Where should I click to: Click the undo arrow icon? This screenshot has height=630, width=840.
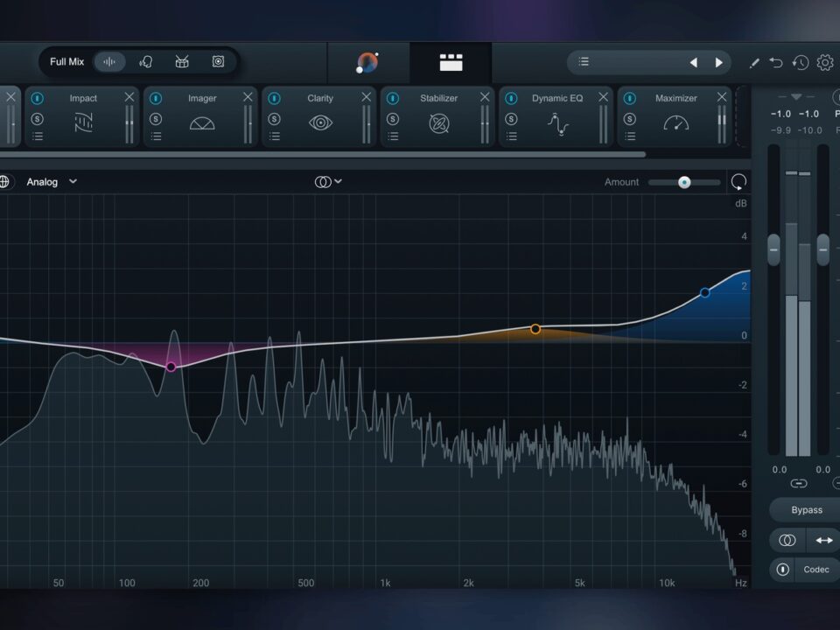[776, 63]
